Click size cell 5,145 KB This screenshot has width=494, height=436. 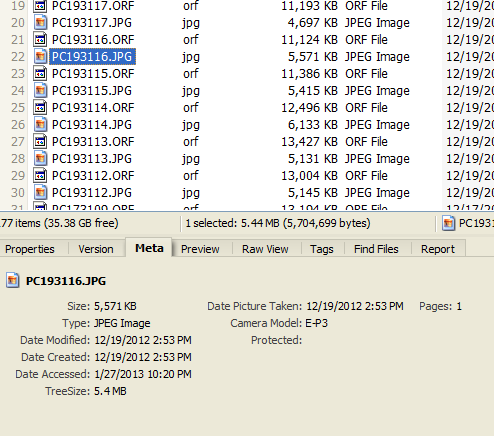click(313, 193)
